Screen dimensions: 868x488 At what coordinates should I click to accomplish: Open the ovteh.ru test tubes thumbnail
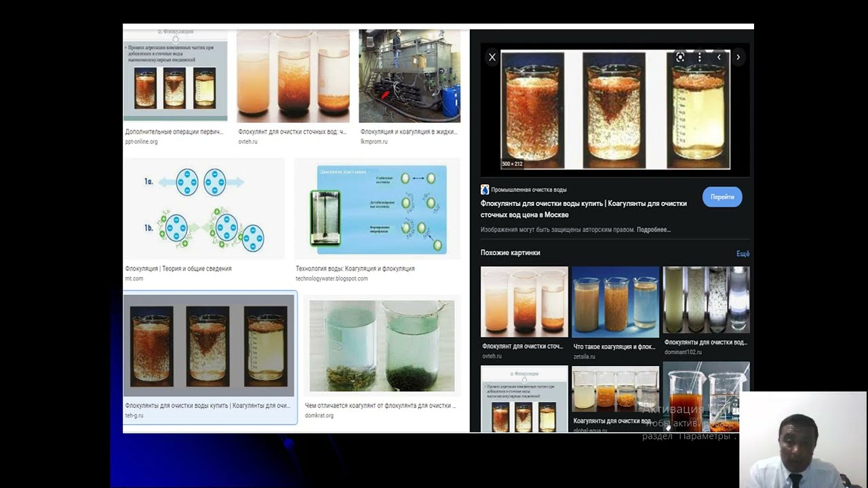293,75
